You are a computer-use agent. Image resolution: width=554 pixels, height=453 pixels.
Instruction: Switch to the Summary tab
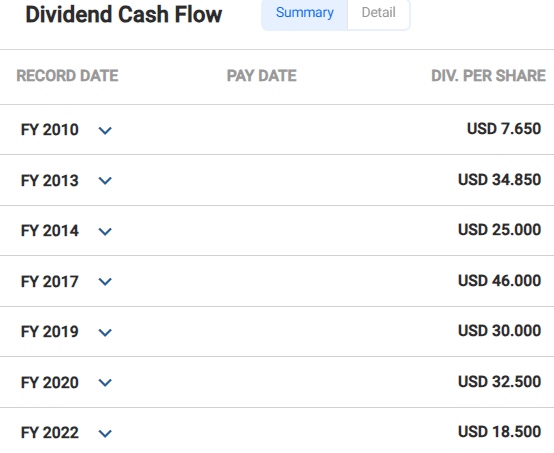[x=305, y=13]
